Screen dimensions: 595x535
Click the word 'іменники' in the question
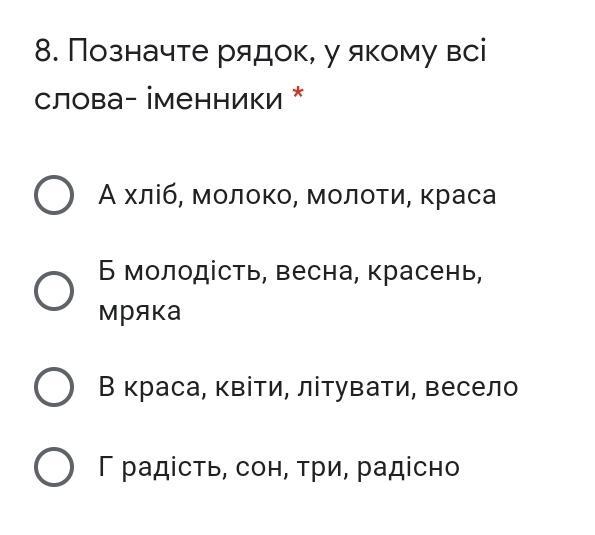(x=215, y=99)
